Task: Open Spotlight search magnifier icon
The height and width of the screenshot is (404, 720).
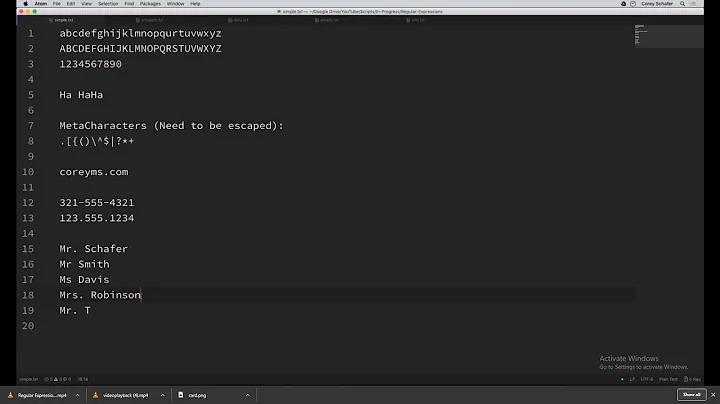Action: [x=682, y=4]
